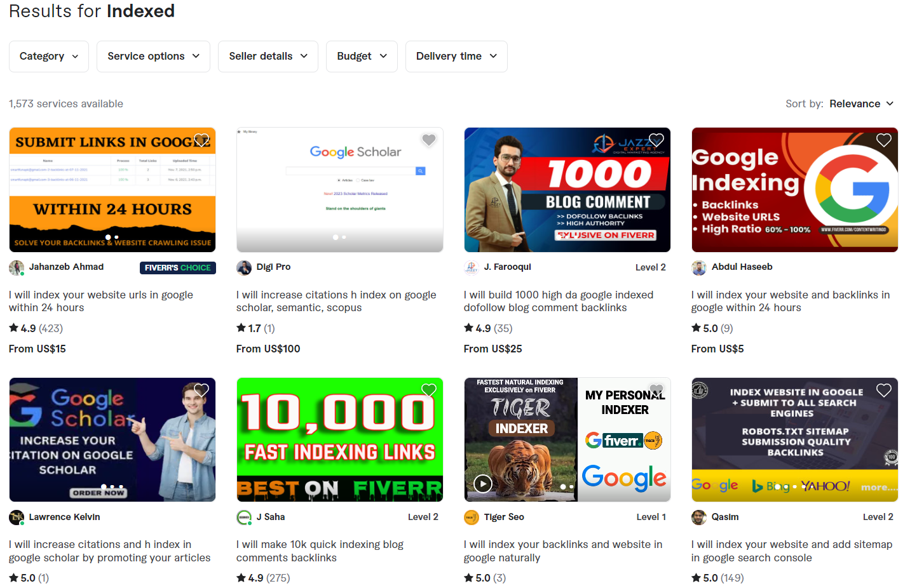The height and width of the screenshot is (588, 917).
Task: Heart the J. Farooqui blog comment gig
Action: (x=656, y=140)
